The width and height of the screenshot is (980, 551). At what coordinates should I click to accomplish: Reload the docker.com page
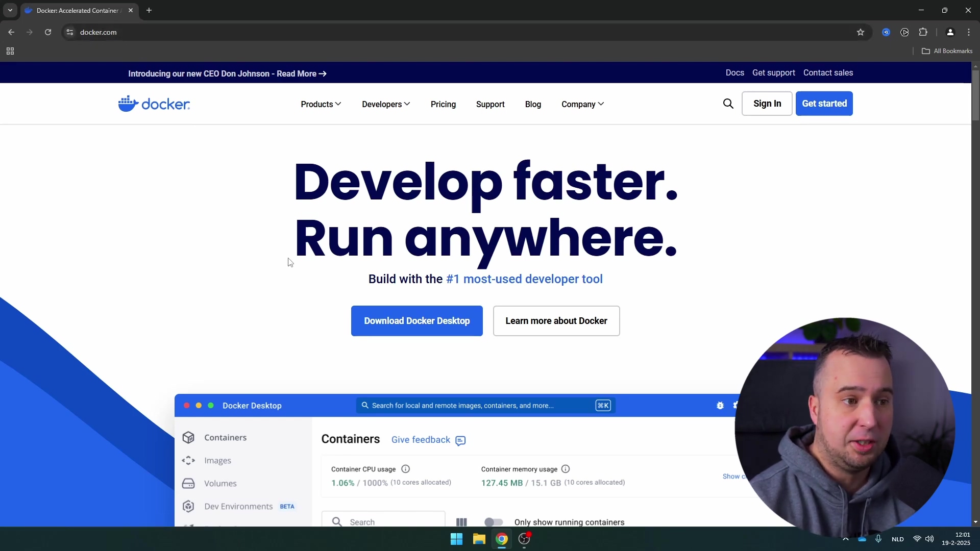(48, 32)
